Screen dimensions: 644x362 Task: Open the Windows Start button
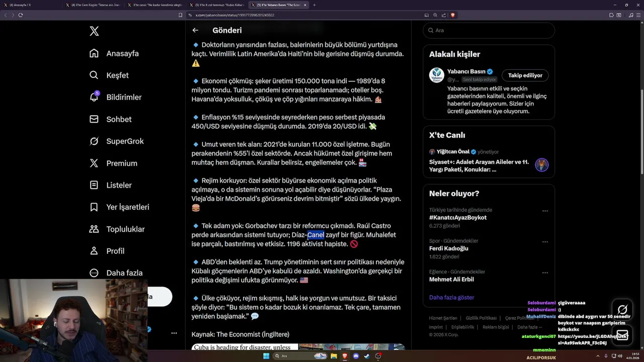(x=266, y=356)
